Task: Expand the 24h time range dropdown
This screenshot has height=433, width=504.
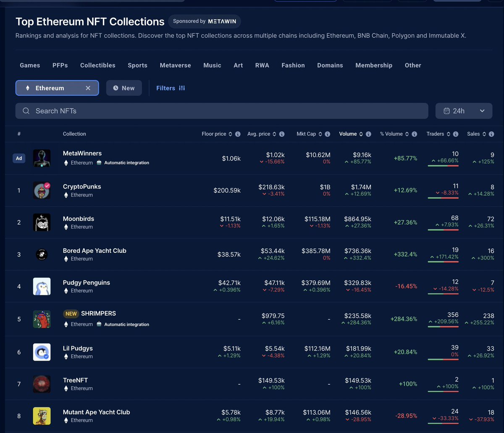Action: click(x=464, y=111)
